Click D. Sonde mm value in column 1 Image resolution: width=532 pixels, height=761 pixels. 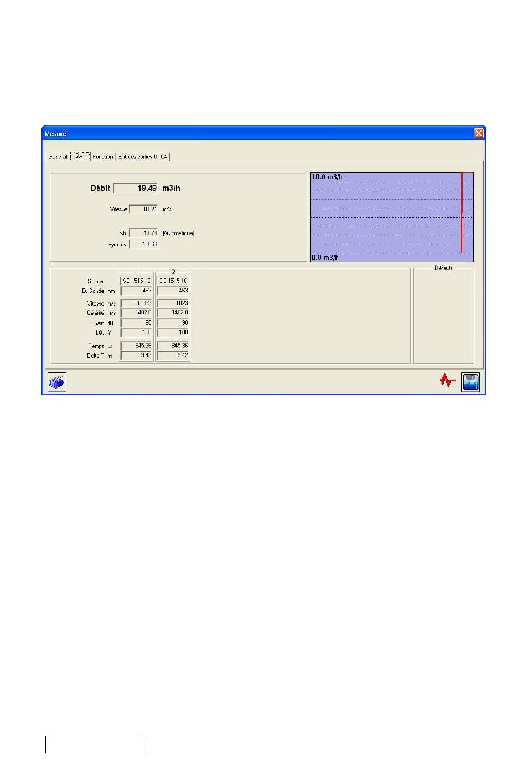point(137,291)
